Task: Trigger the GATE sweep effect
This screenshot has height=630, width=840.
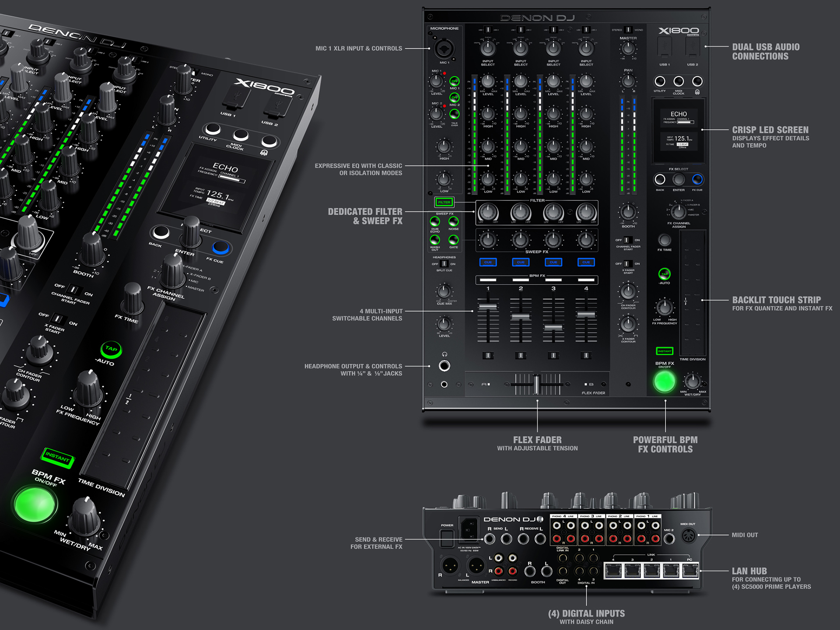Action: 453,240
